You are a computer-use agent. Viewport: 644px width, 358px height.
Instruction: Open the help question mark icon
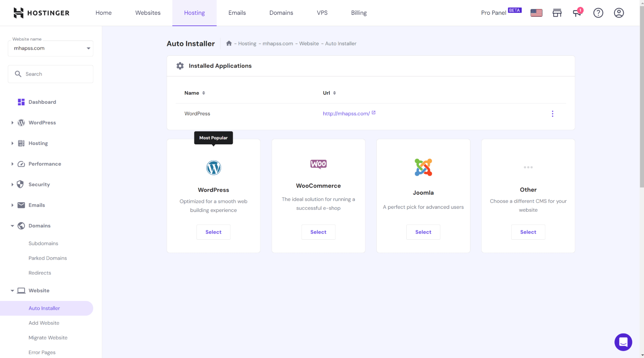tap(598, 13)
